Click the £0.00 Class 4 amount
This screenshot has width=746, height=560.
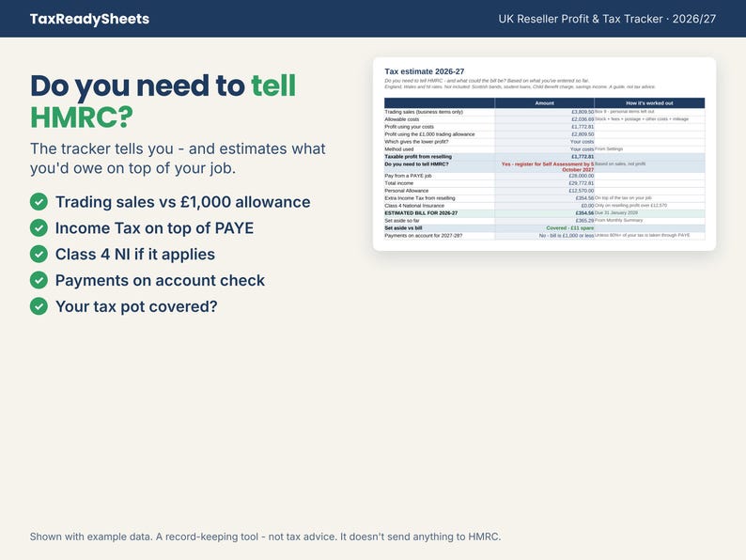587,206
